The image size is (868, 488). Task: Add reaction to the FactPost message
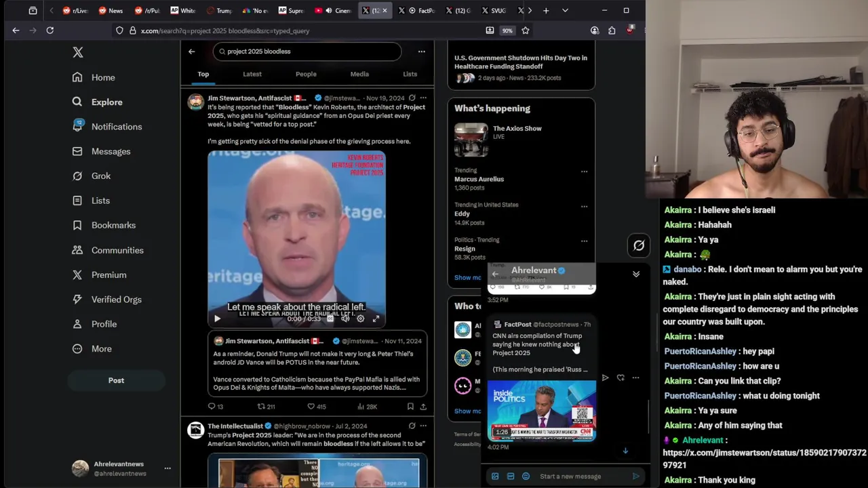point(620,378)
